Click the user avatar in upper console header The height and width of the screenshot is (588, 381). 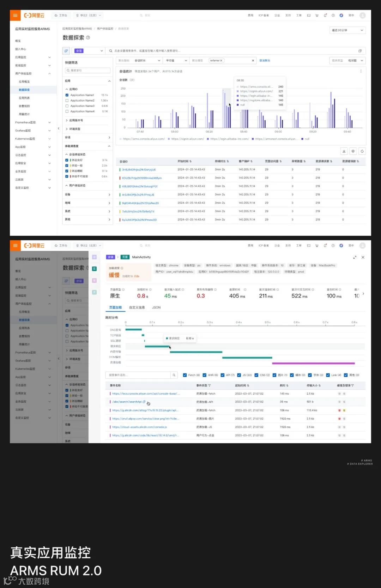pos(362,15)
